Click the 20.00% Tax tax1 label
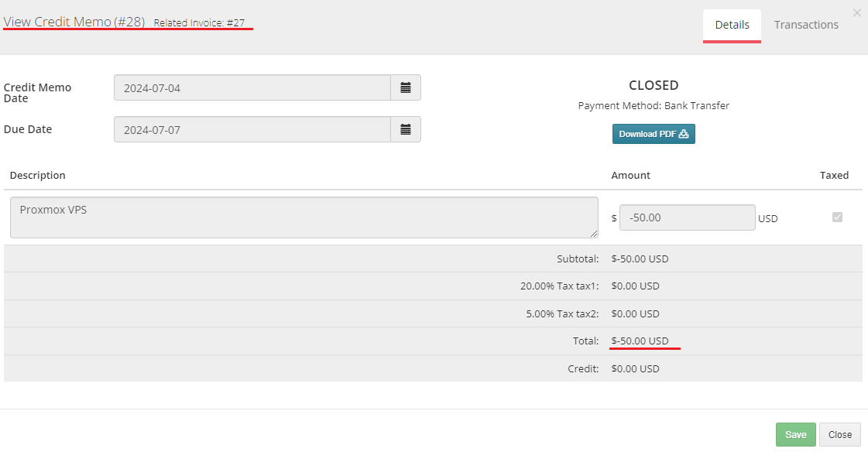The height and width of the screenshot is (452, 868). coord(559,286)
